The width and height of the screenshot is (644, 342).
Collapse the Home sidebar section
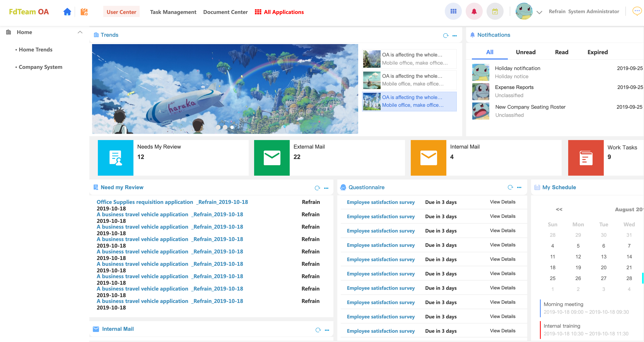(80, 32)
